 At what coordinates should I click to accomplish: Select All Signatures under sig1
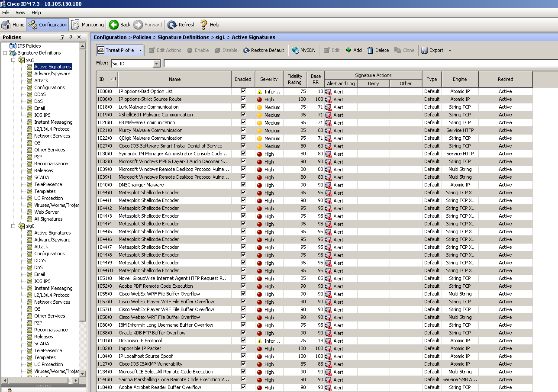(x=48, y=219)
